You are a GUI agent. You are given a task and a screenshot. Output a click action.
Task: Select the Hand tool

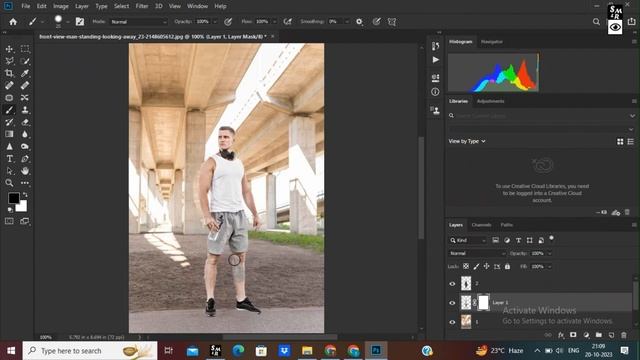point(25,171)
